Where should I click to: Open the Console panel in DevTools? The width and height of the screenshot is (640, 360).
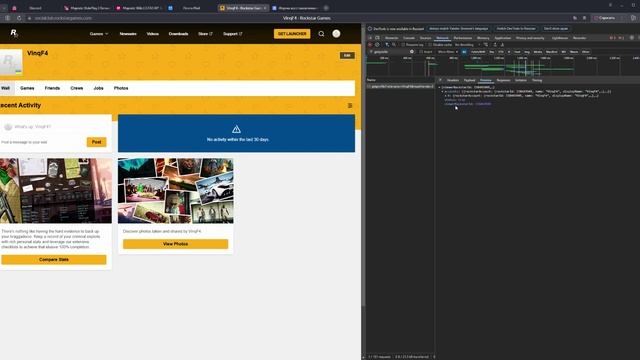tap(409, 38)
